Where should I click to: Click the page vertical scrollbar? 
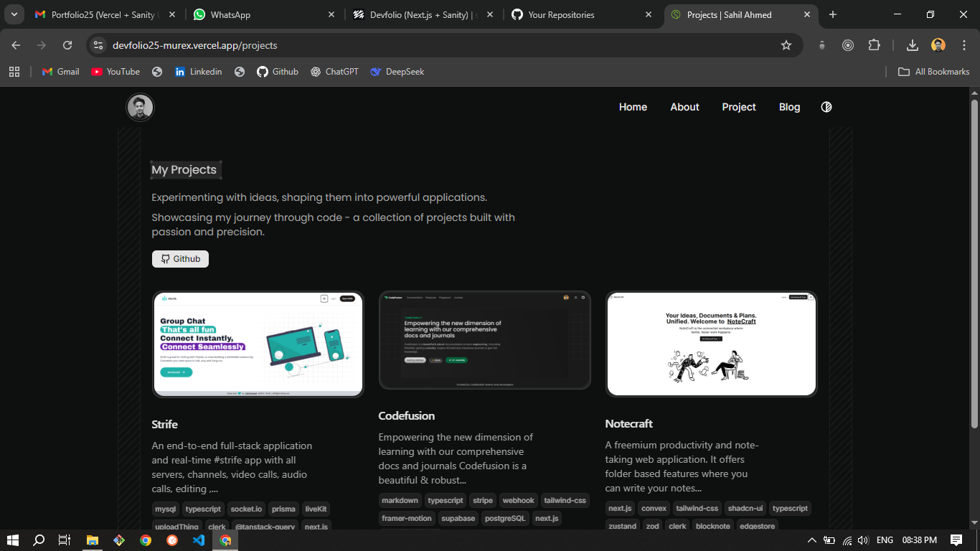point(974,264)
